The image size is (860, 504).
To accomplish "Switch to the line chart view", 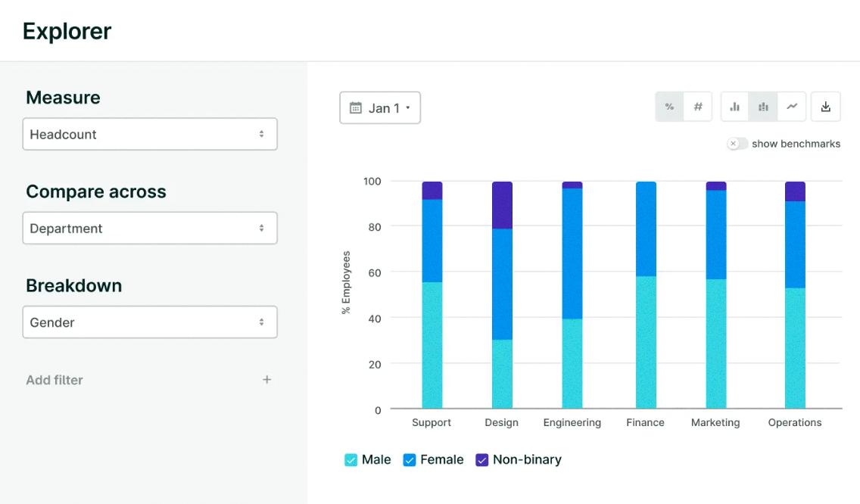I will [x=792, y=107].
